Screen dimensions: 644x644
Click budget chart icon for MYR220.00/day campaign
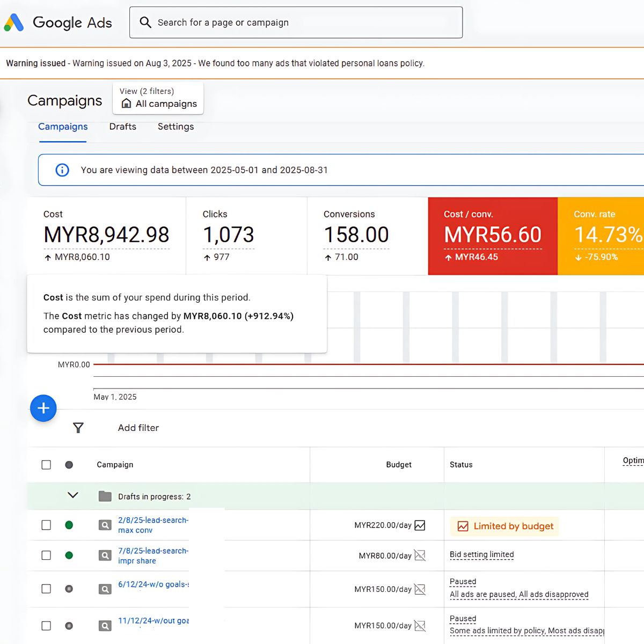point(420,525)
